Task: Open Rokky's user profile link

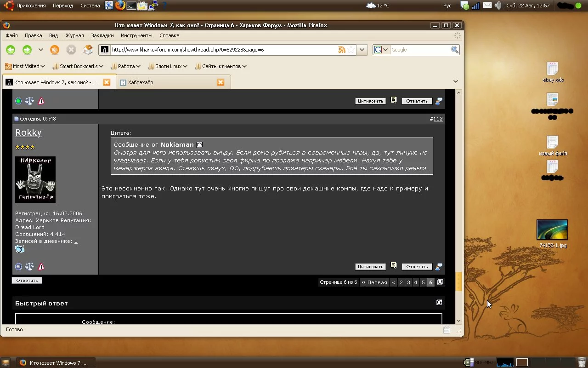Action: 28,132
